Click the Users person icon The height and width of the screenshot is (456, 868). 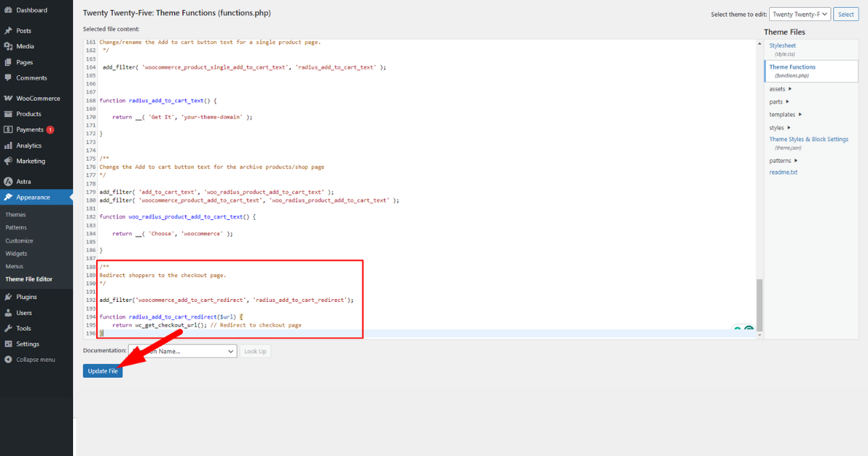[8, 313]
